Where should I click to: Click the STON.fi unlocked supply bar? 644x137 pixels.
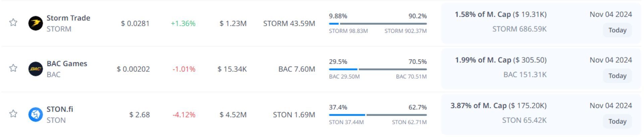point(378,115)
